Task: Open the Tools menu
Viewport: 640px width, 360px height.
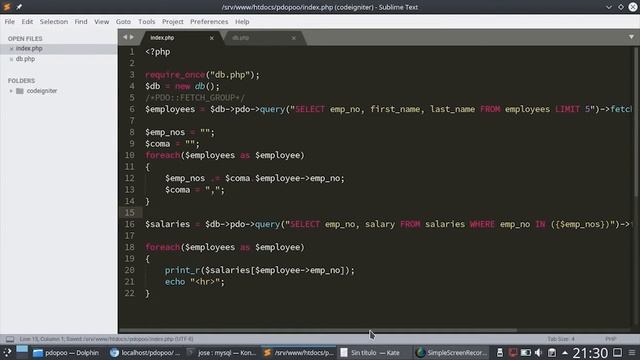Action: [147, 22]
